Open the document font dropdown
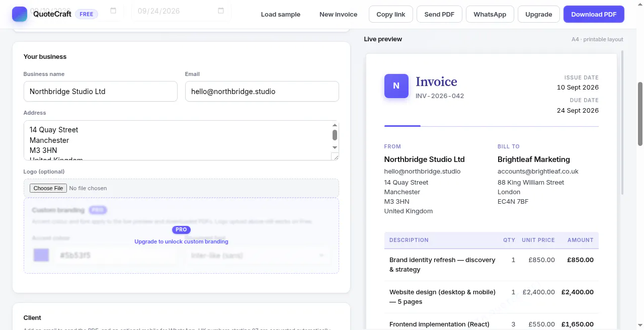Image resolution: width=644 pixels, height=330 pixels. [258, 256]
